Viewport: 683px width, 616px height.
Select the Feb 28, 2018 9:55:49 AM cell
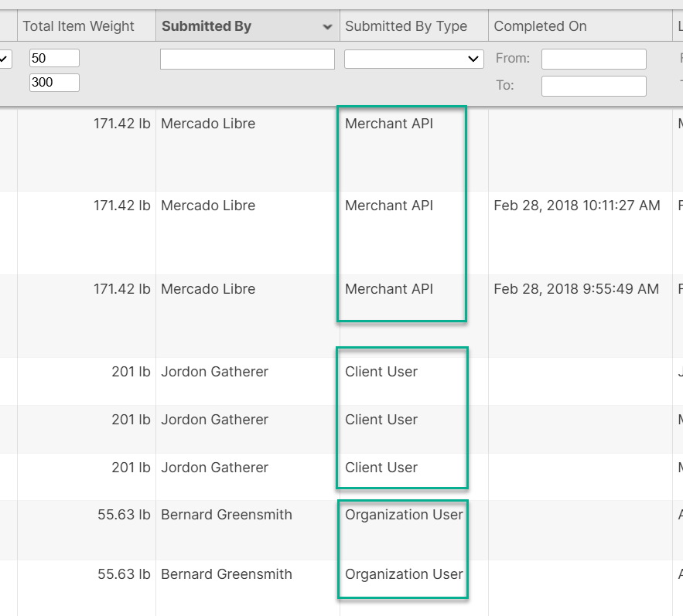tap(576, 289)
